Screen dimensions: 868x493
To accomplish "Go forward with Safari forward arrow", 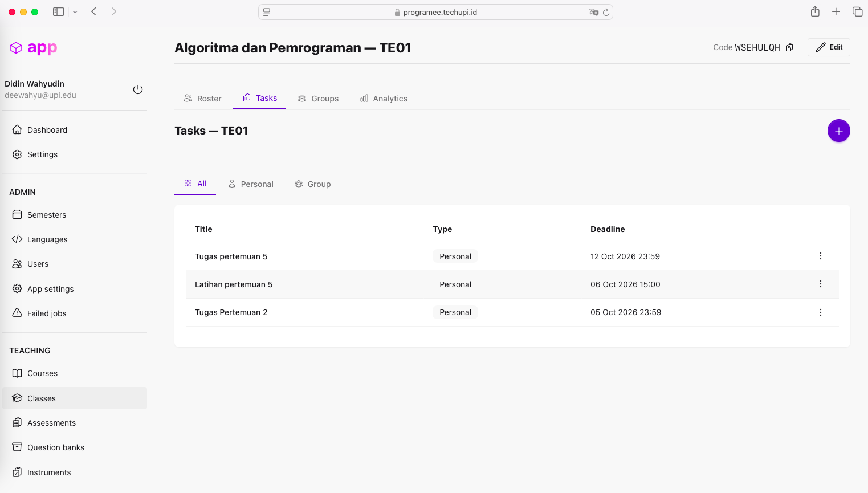I will (x=114, y=11).
